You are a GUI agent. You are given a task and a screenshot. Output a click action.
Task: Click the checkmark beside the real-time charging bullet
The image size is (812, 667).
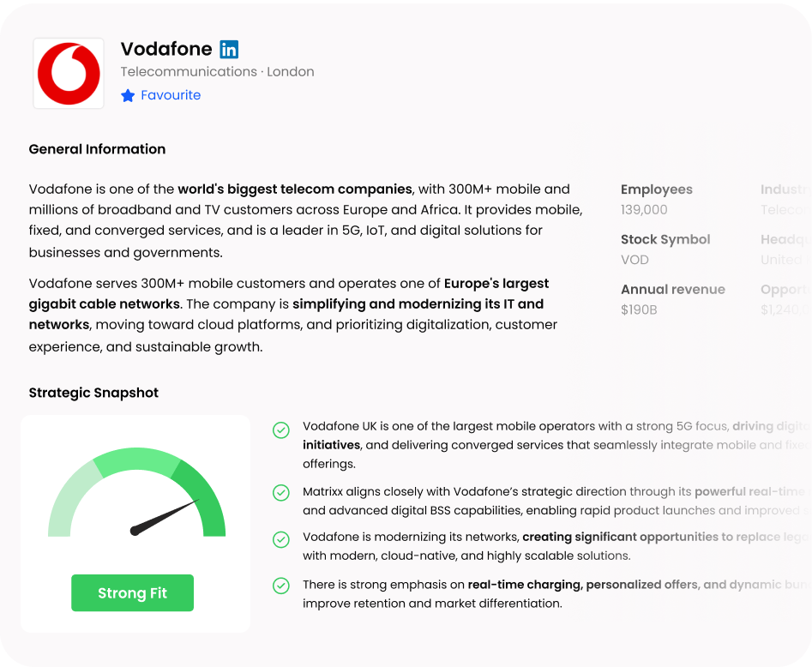(280, 586)
